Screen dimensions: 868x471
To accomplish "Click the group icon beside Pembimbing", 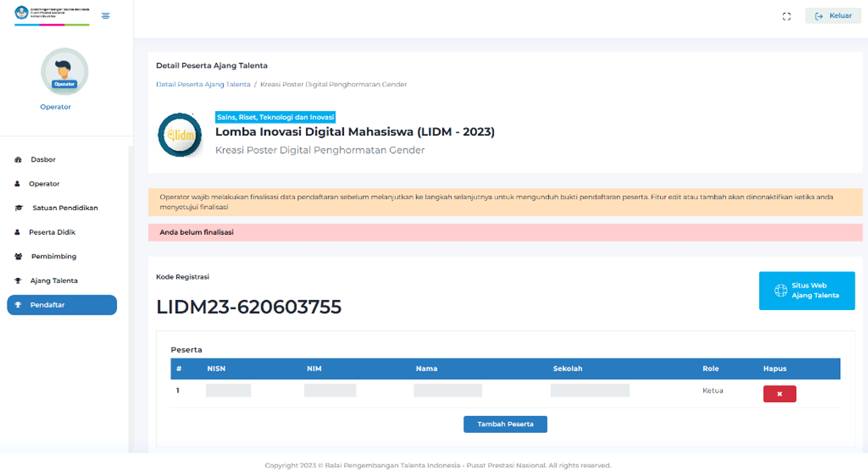I will tap(18, 256).
